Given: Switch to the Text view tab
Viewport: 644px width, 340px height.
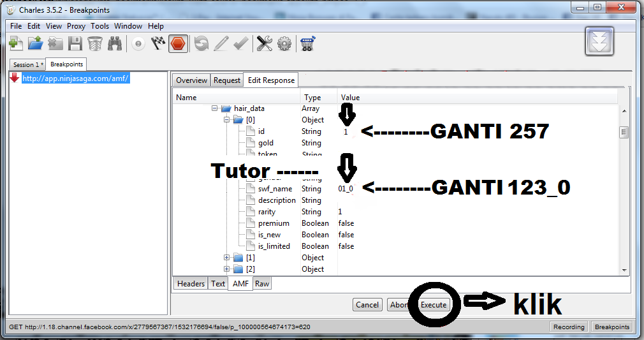Looking at the screenshot, I should (217, 283).
